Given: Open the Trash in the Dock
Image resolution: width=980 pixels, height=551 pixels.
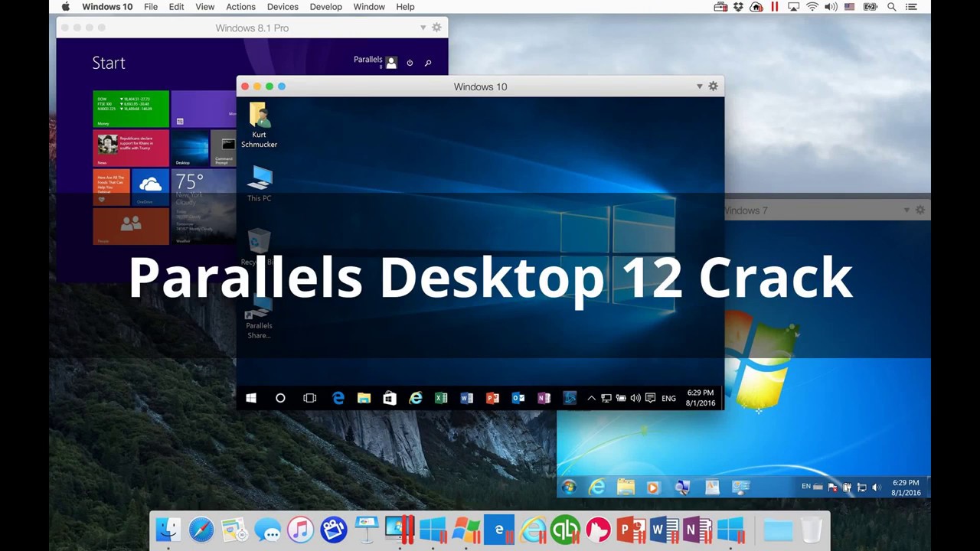Looking at the screenshot, I should (812, 530).
